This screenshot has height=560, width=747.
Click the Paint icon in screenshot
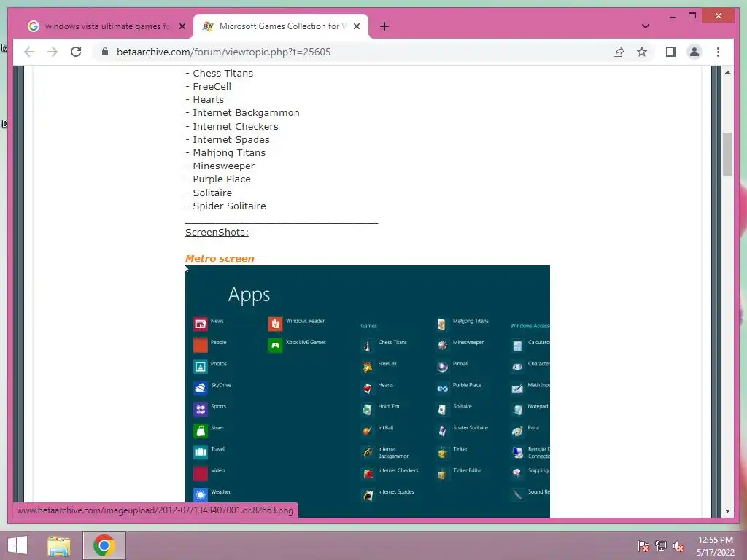tap(517, 432)
